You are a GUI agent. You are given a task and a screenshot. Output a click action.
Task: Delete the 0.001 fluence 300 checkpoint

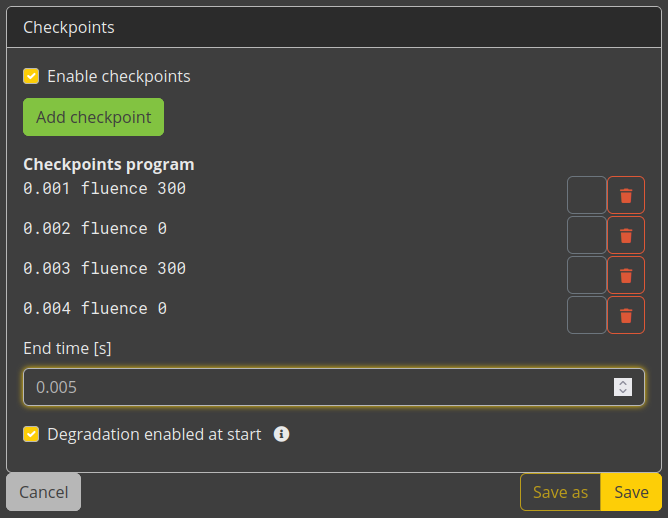(x=626, y=195)
